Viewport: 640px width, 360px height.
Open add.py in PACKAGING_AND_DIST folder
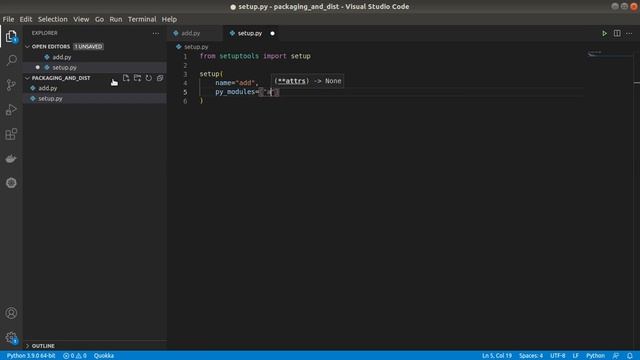coord(95,88)
